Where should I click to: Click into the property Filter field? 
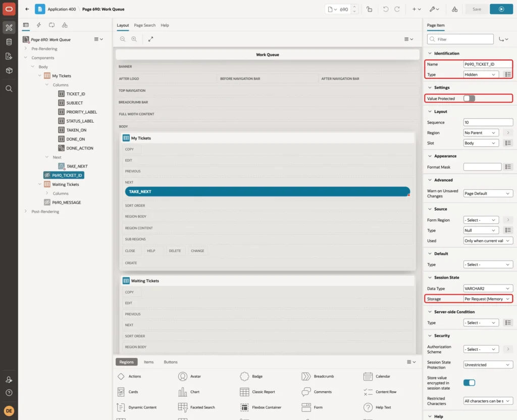click(460, 39)
